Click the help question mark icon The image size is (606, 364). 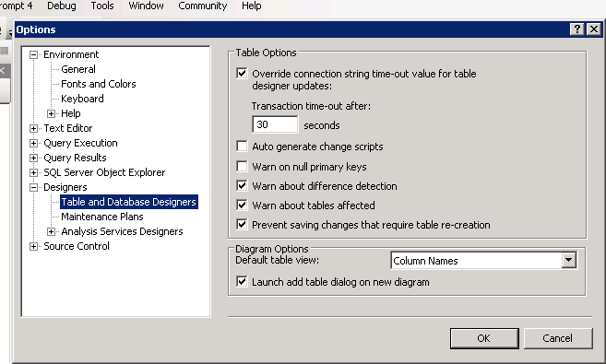coord(577,29)
